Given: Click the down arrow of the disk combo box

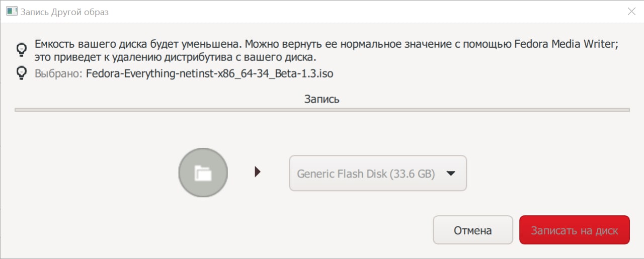Looking at the screenshot, I should pos(451,174).
